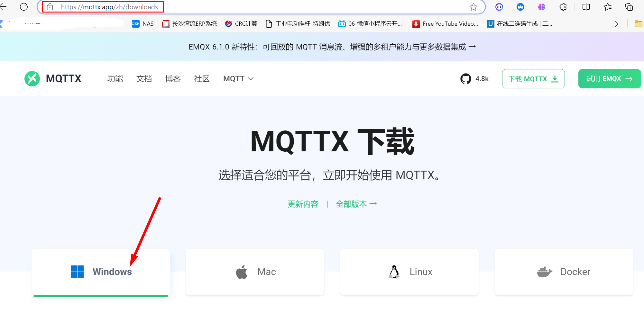Open the 功能 navigation item

(115, 79)
